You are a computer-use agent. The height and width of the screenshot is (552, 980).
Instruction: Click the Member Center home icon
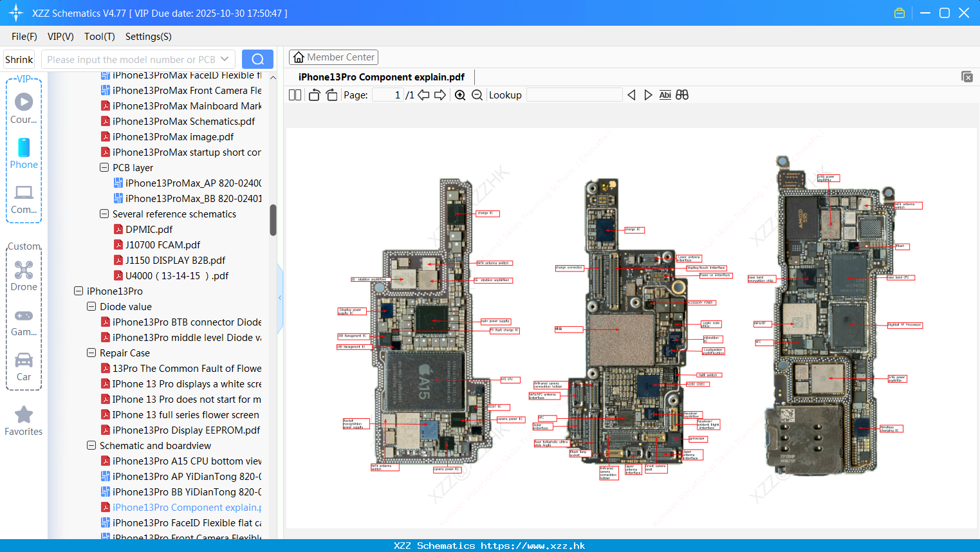pyautogui.click(x=299, y=57)
